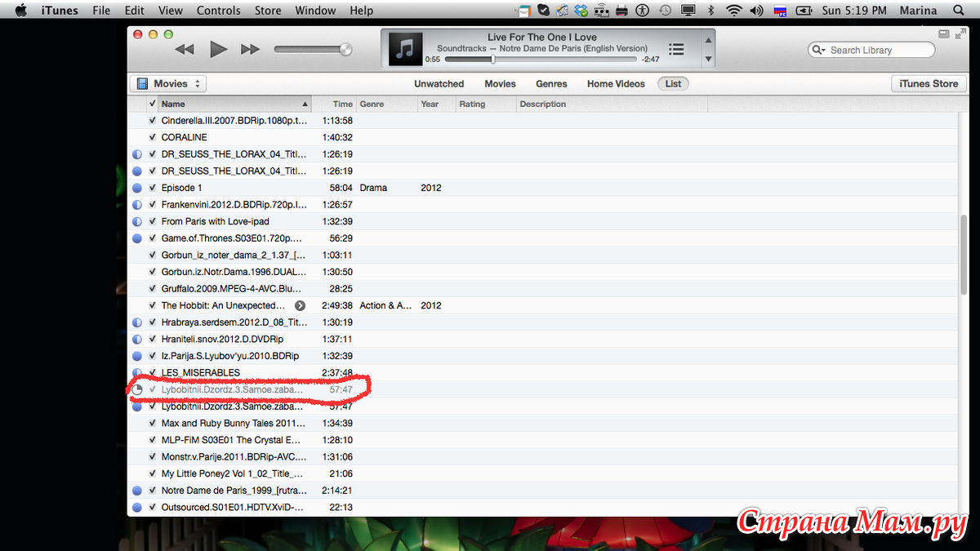Open Spotlight search magnifier in the menu bar

click(x=959, y=11)
